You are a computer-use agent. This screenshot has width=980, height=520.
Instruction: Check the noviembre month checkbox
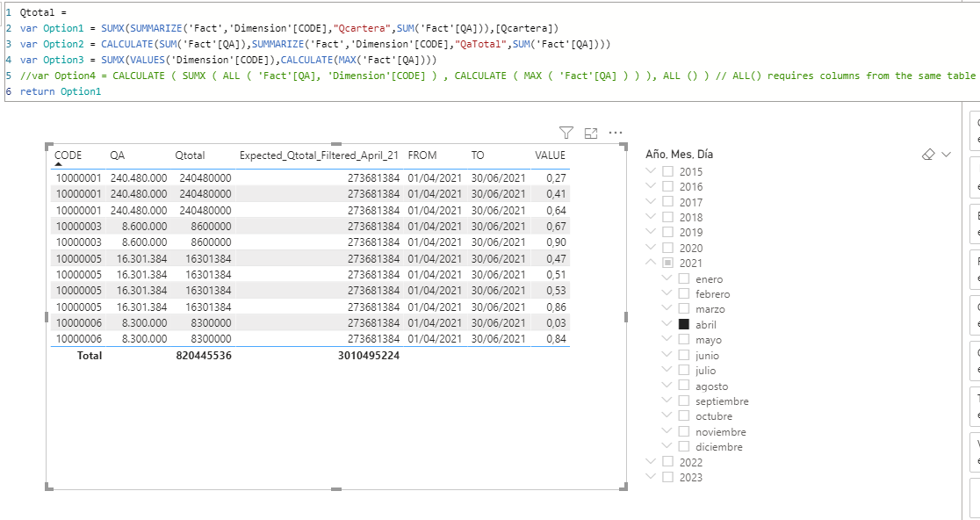point(684,431)
